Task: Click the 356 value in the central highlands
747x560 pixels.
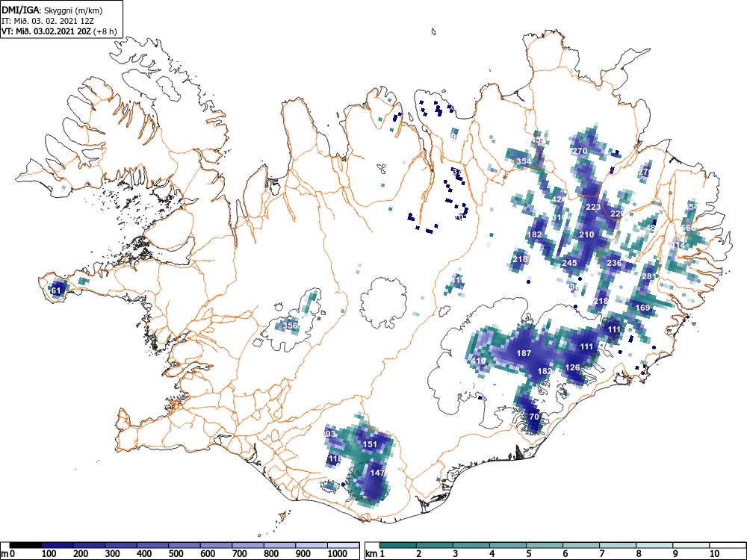Action: (x=290, y=326)
